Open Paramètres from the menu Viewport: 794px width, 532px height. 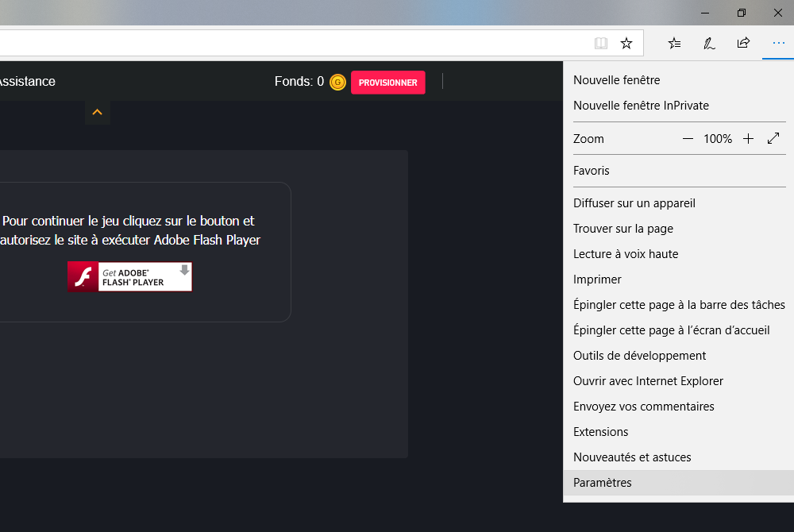603,483
